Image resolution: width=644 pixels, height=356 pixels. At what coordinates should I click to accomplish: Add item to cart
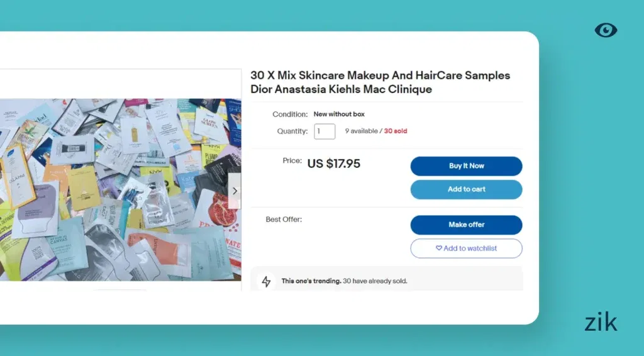pyautogui.click(x=466, y=189)
